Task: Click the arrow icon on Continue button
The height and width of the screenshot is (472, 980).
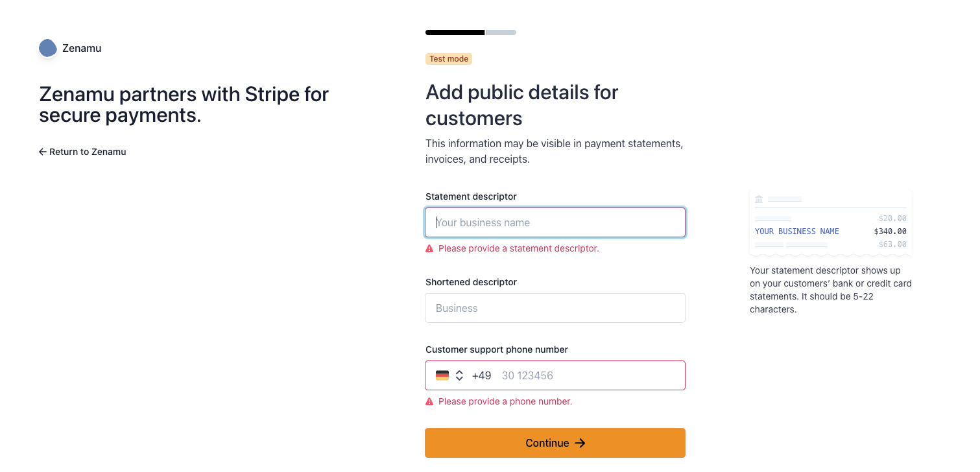Action: click(x=580, y=443)
